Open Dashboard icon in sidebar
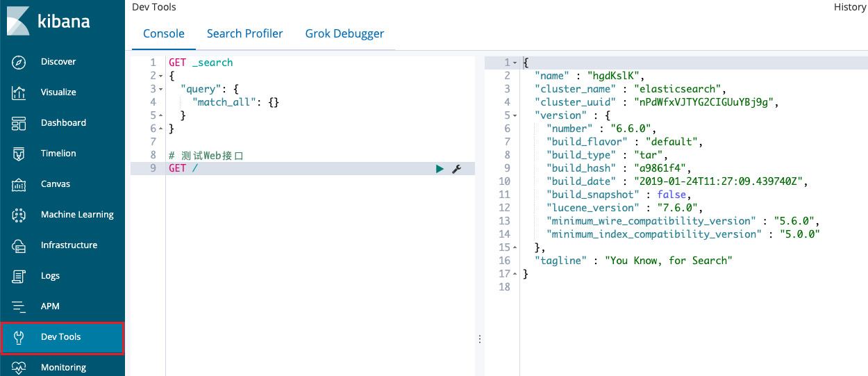 (19, 123)
